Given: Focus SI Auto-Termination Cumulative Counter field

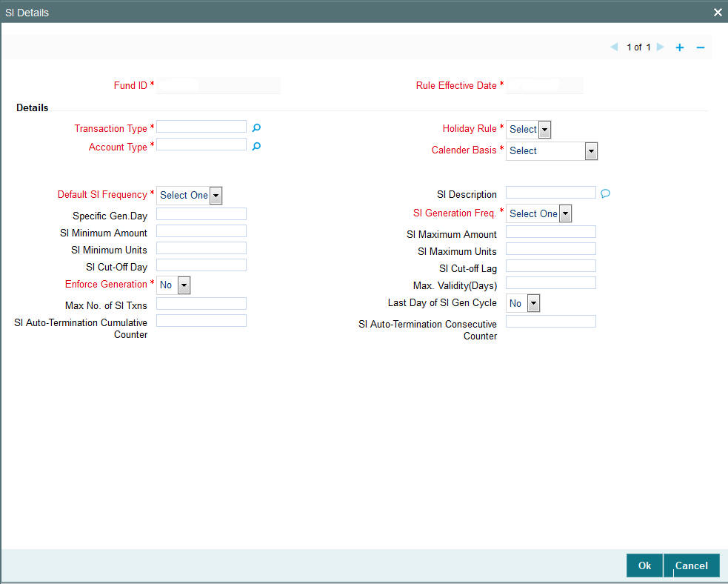Looking at the screenshot, I should [201, 321].
